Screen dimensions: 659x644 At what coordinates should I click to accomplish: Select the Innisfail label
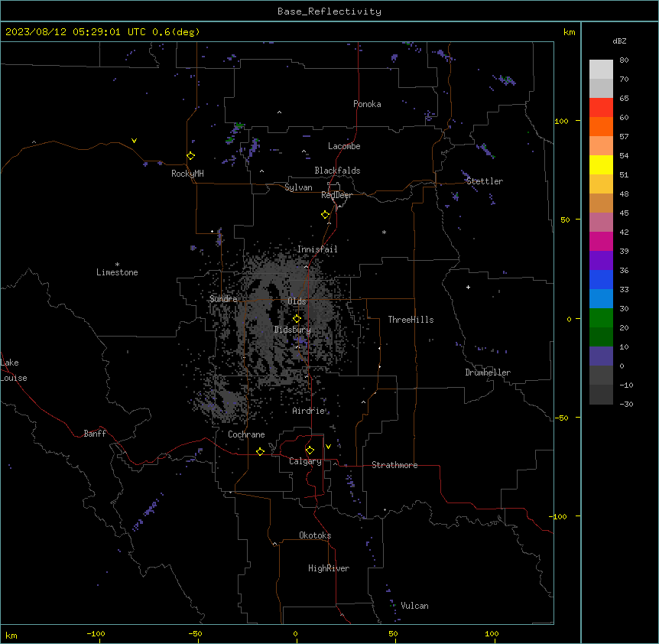(317, 249)
